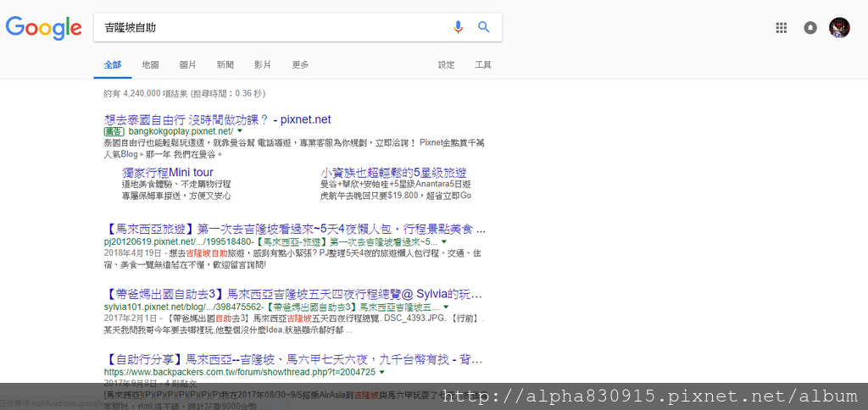Open the 獨家行程Mini tour sitelink
Image resolution: width=868 pixels, height=410 pixels.
tap(168, 172)
